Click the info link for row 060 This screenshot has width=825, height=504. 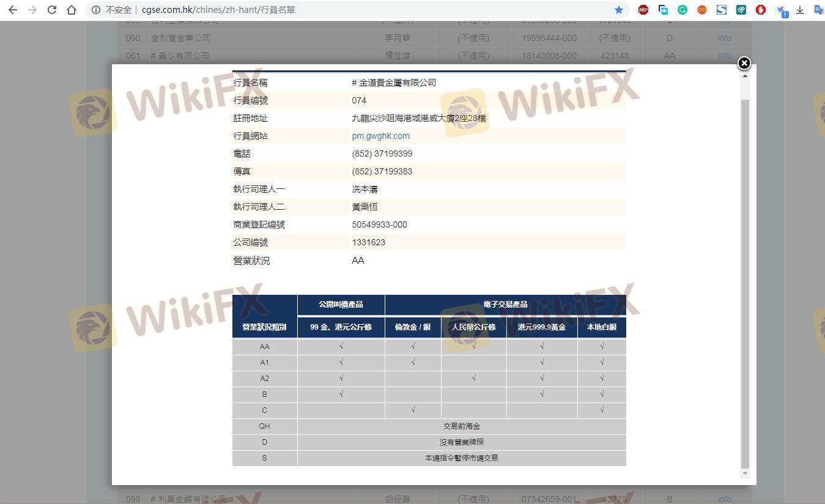point(724,38)
